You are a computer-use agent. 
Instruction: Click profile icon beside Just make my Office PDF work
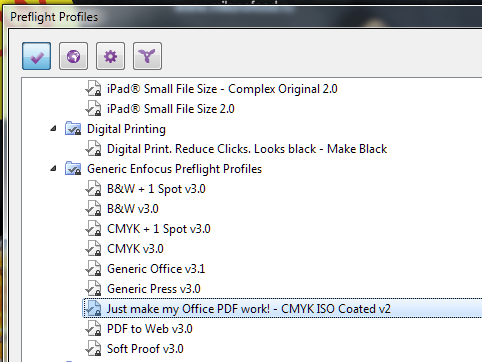[93, 309]
